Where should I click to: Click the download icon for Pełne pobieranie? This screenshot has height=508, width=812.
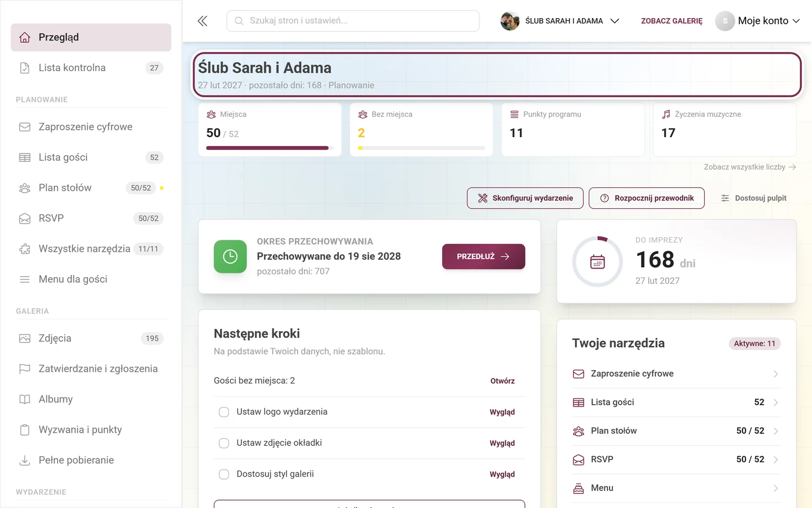click(x=25, y=461)
